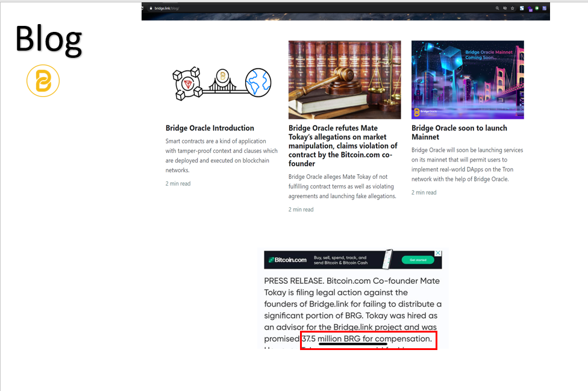Screen dimensions: 588x391
Task: Click the blockchain bridge globe illustration thumbnail
Action: (x=222, y=83)
